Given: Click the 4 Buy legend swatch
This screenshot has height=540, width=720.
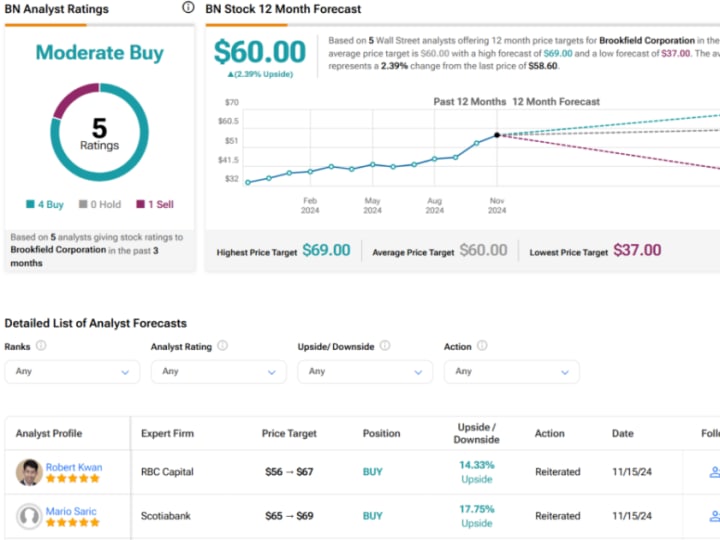Looking at the screenshot, I should pos(30,204).
